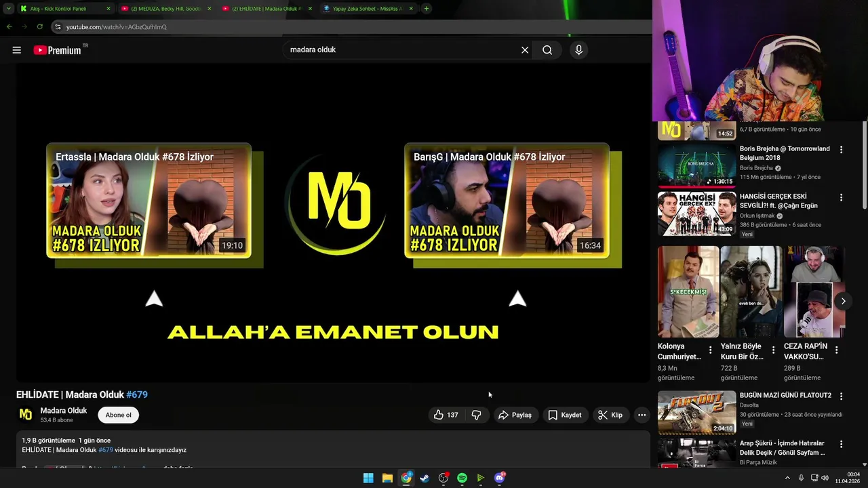Open Arap Şükrü - İçimde Hatıralar title
Screen dimensions: 868x488
pyautogui.click(x=782, y=448)
